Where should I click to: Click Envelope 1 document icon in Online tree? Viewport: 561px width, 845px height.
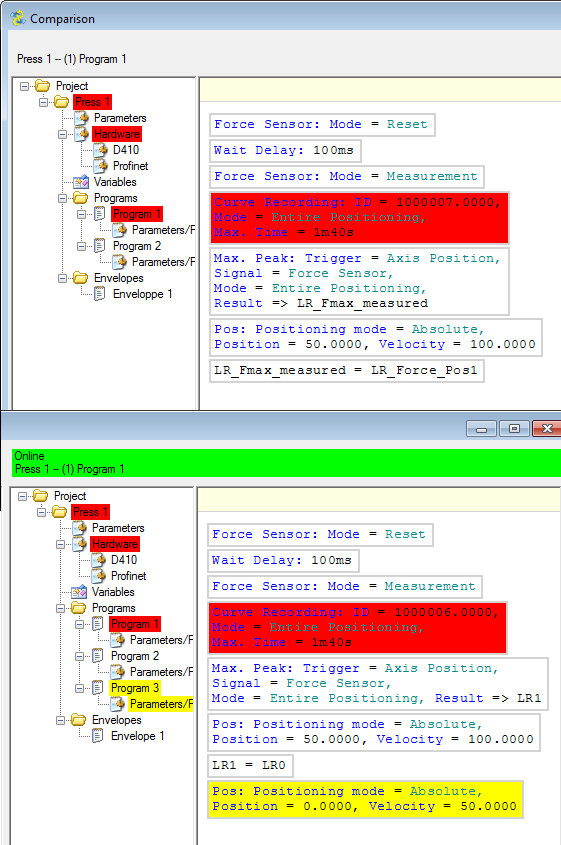click(98, 736)
